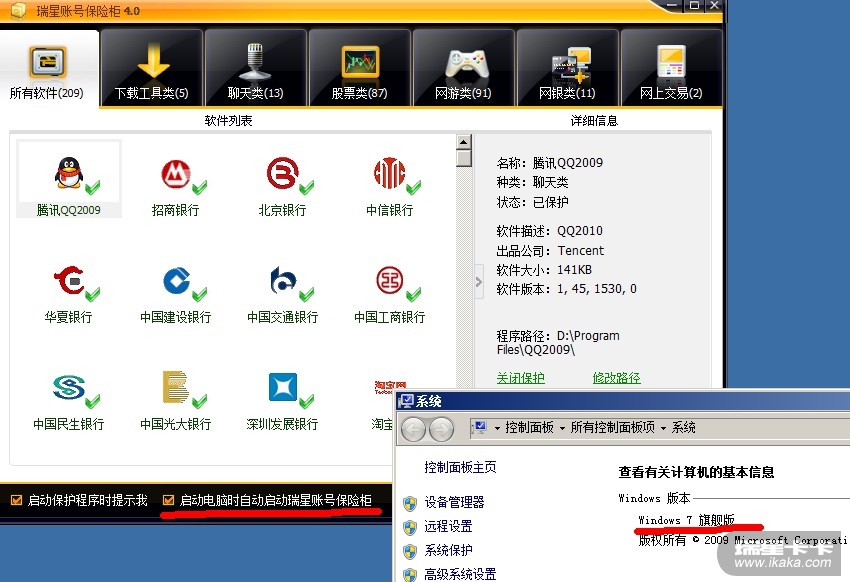Viewport: 850px width, 582px height.
Task: Select the 招商银行 icon
Action: tap(176, 174)
